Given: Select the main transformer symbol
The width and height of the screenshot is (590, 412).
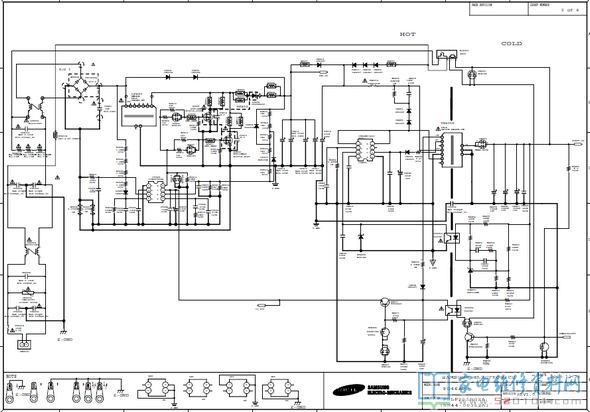Looking at the screenshot, I should pyautogui.click(x=452, y=149).
